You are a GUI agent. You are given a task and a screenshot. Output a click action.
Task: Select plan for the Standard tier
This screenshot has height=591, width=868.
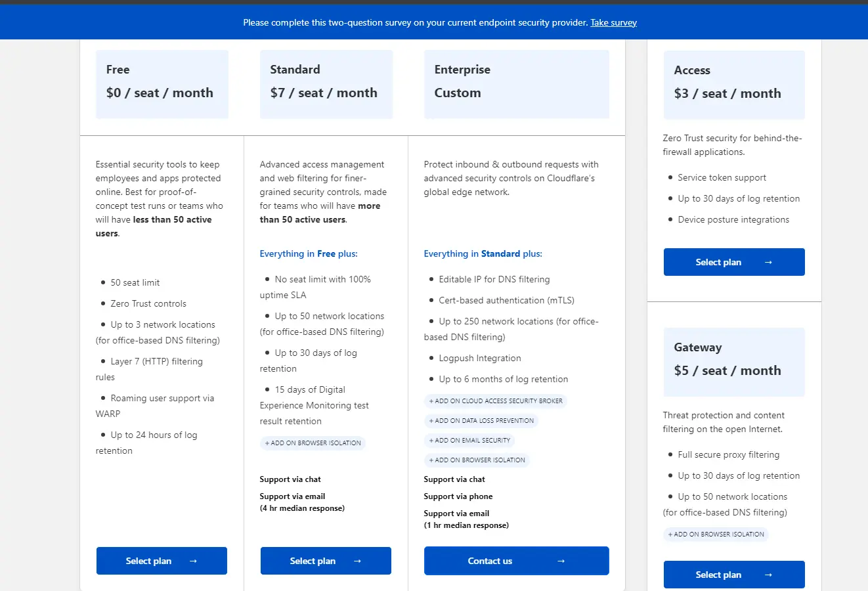(x=326, y=561)
